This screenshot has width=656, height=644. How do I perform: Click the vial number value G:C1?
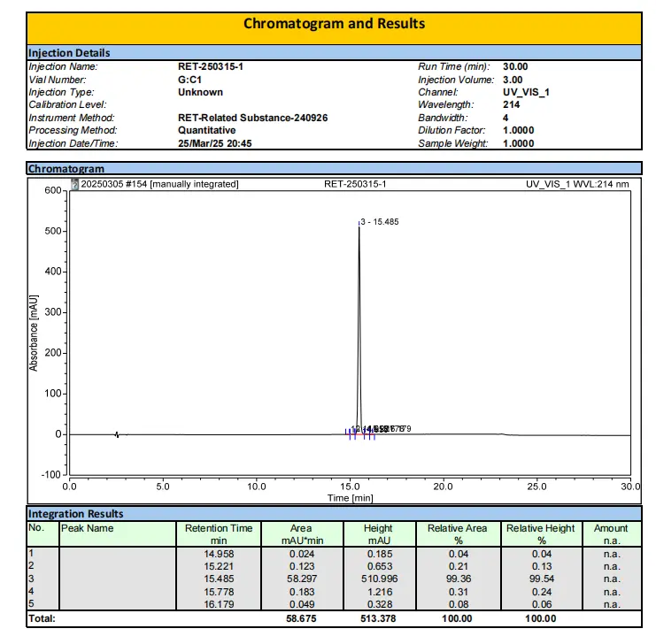point(189,79)
